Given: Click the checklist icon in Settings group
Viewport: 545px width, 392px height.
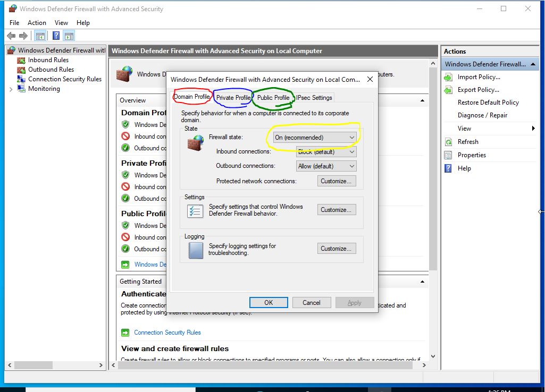Looking at the screenshot, I should coord(195,211).
